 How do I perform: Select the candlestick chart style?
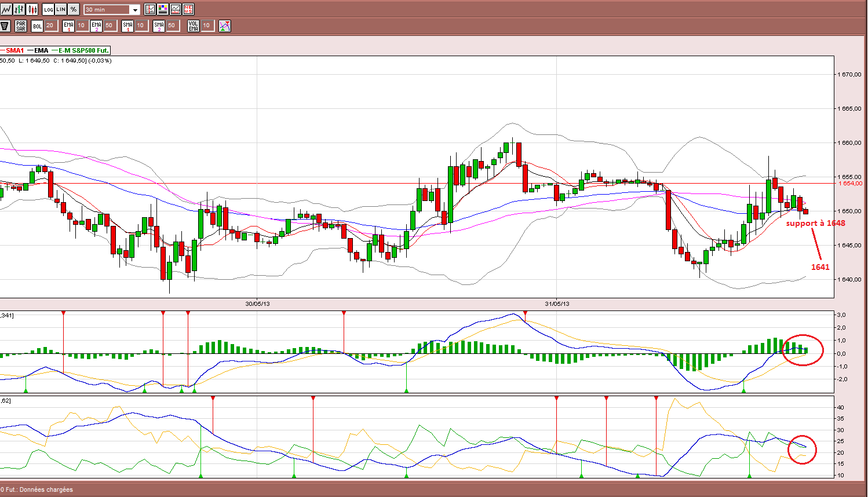(32, 9)
